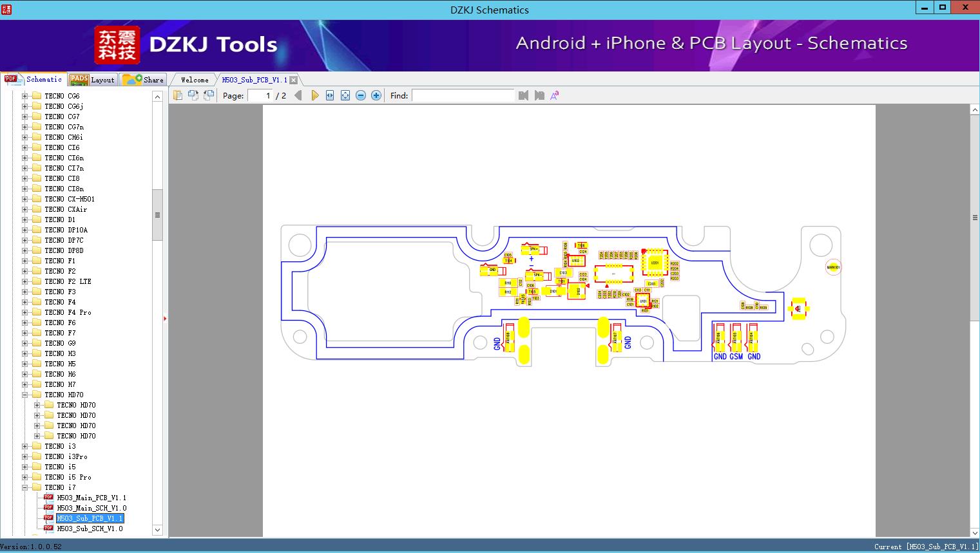Close the H503_Sub_PCB_V1.1 document tab

point(294,80)
